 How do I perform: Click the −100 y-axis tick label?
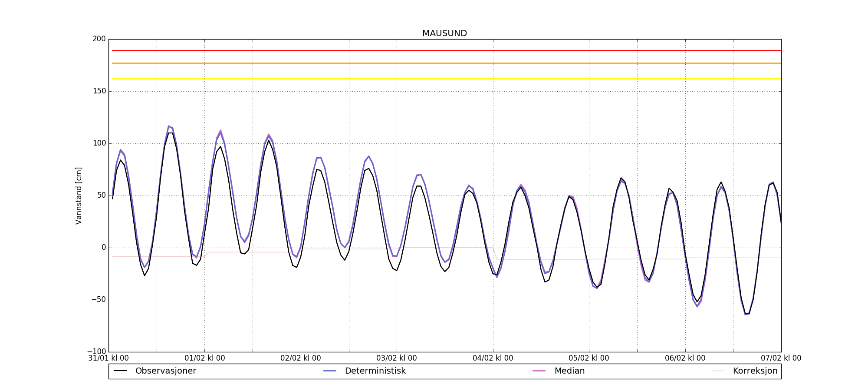[96, 351]
